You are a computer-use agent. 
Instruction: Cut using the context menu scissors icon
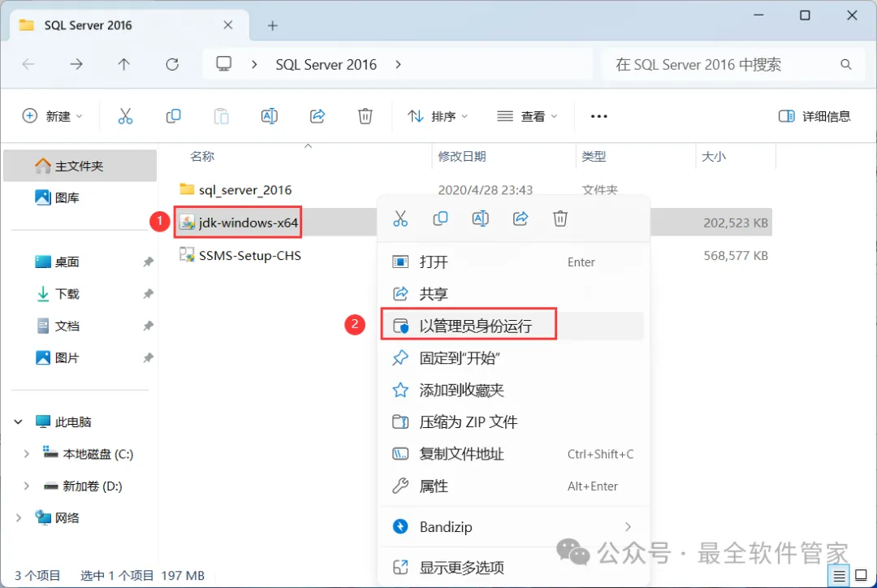tap(400, 218)
